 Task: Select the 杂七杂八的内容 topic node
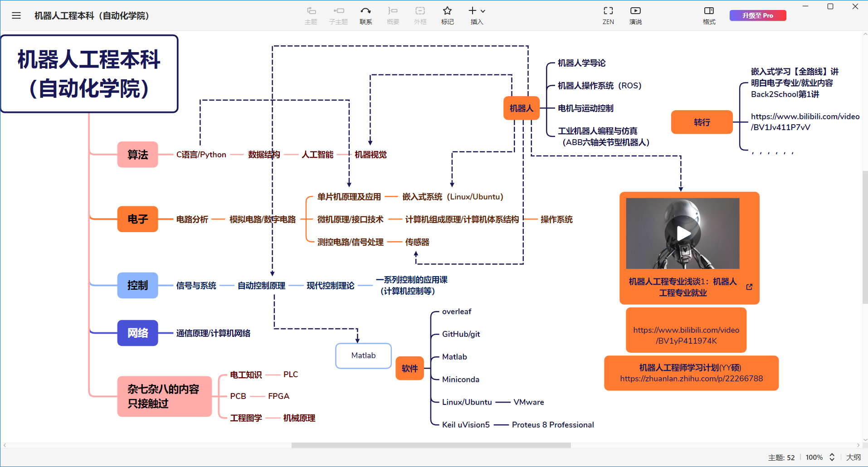(x=164, y=396)
